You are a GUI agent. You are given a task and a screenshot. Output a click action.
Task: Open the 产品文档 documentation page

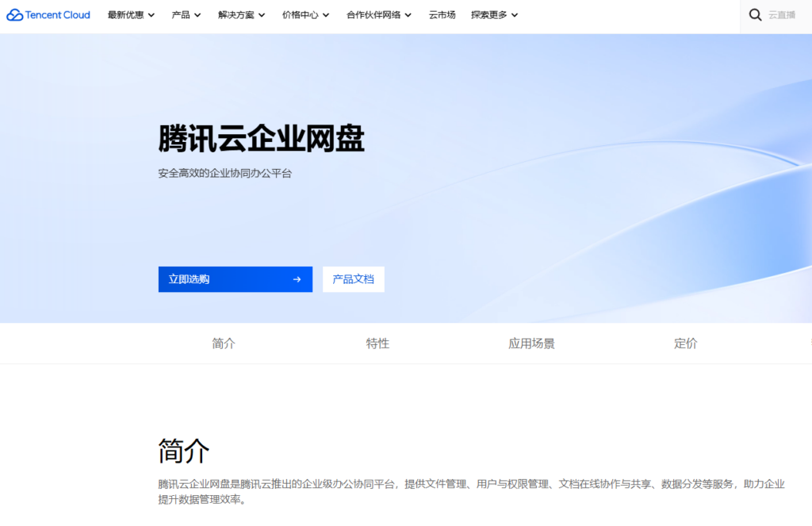pos(353,279)
